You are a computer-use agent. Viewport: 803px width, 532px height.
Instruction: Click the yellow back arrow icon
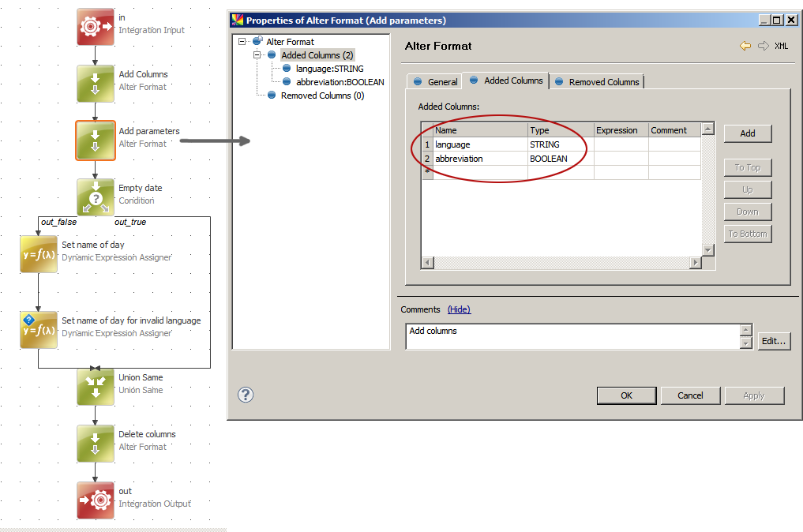(x=744, y=46)
